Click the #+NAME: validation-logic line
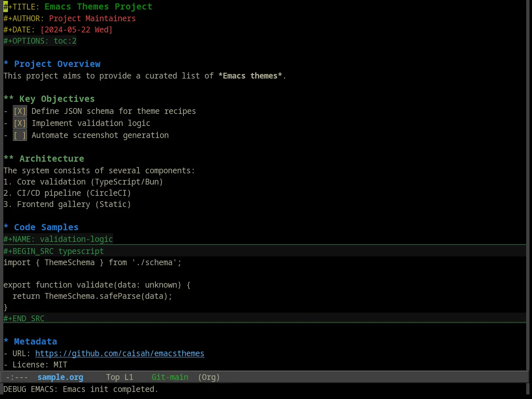The height and width of the screenshot is (399, 532). click(58, 239)
